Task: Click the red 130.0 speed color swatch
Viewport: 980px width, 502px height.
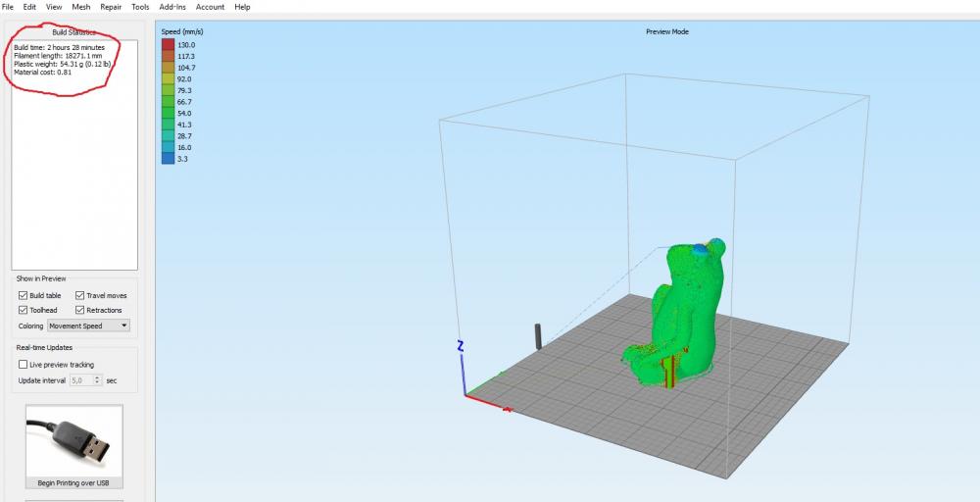Action: (x=168, y=45)
